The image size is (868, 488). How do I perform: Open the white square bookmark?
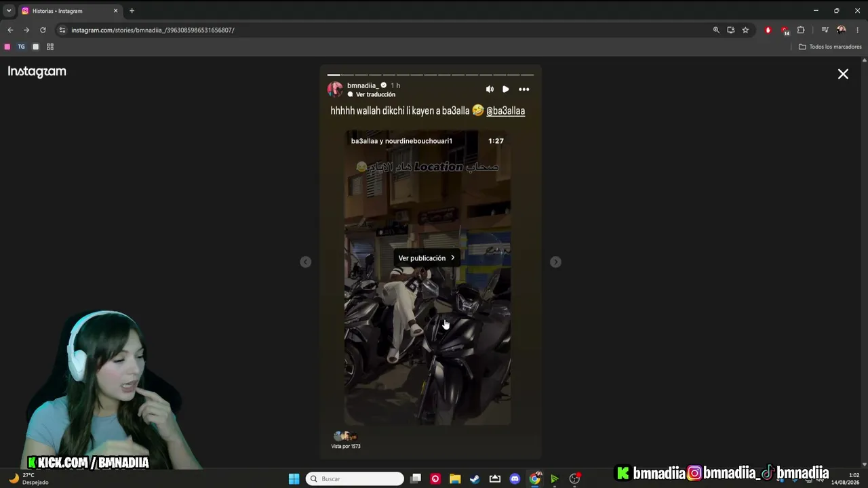[36, 47]
